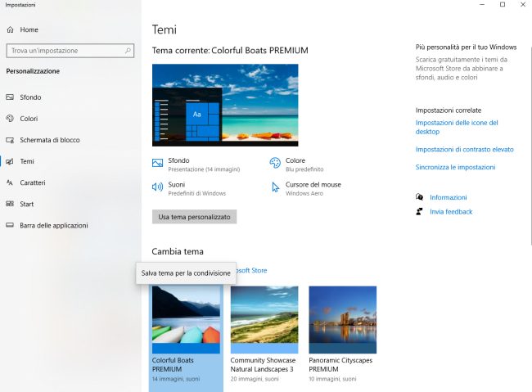Open the Colori settings page
The width and height of the screenshot is (532, 392).
click(70, 119)
